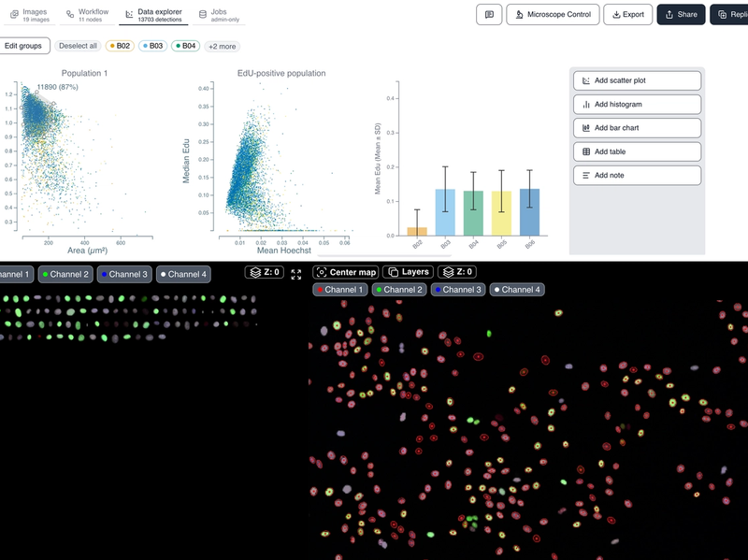The width and height of the screenshot is (748, 560).
Task: Click the Center map button
Action: coord(346,272)
